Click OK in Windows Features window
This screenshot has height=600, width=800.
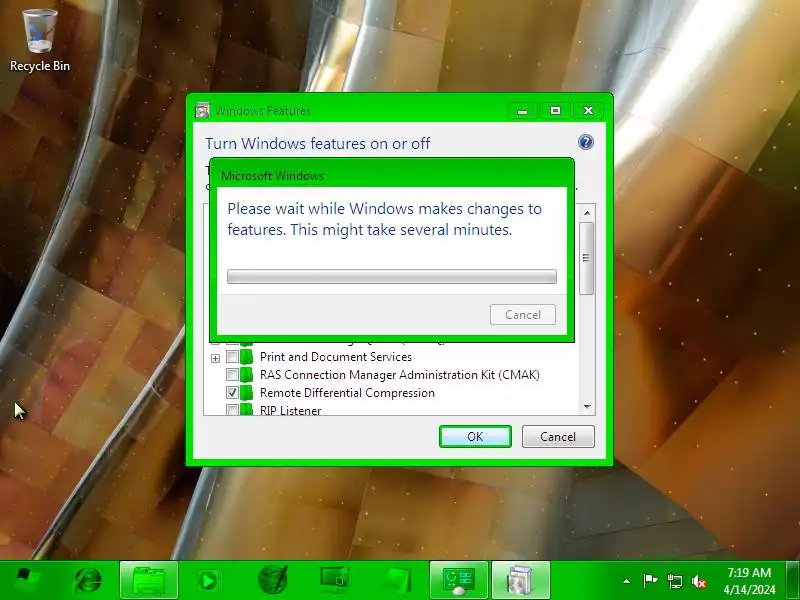pos(475,437)
